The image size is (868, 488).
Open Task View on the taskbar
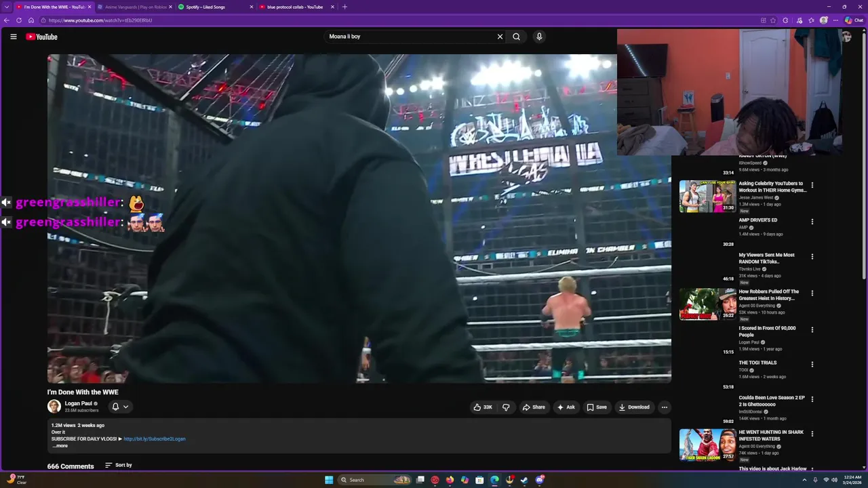420,480
